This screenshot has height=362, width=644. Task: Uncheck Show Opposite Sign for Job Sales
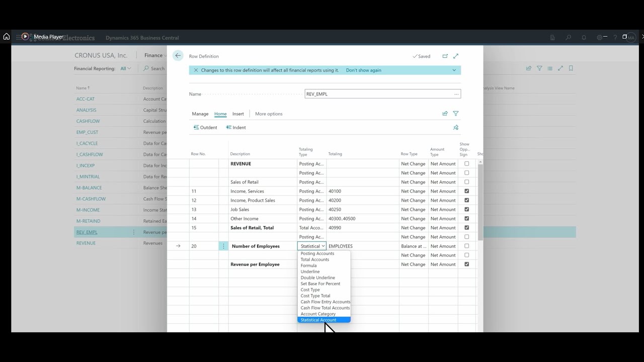click(467, 210)
